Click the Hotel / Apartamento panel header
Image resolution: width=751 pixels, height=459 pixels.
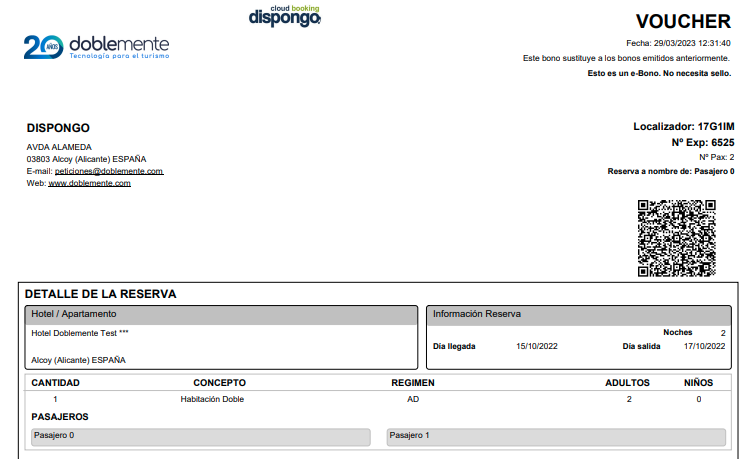coord(221,315)
